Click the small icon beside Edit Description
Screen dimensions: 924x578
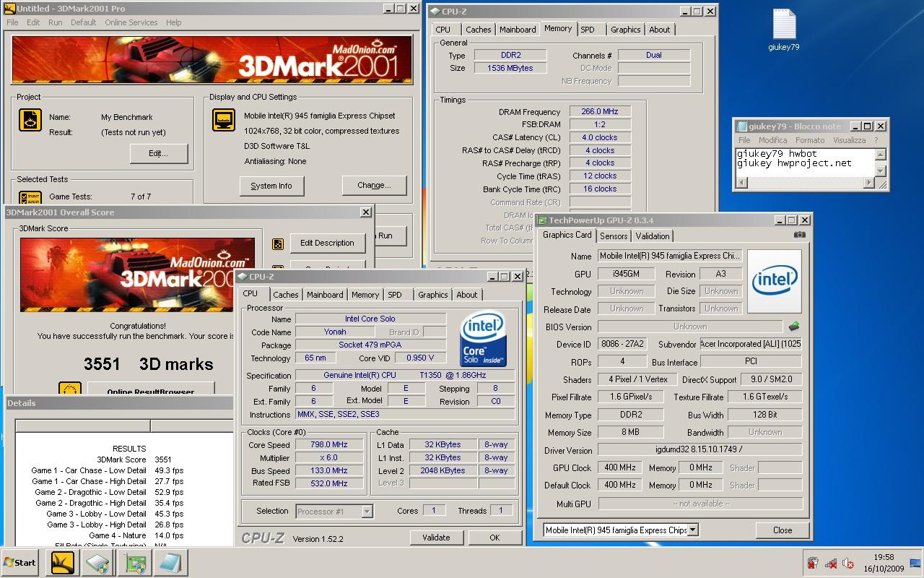pyautogui.click(x=277, y=244)
